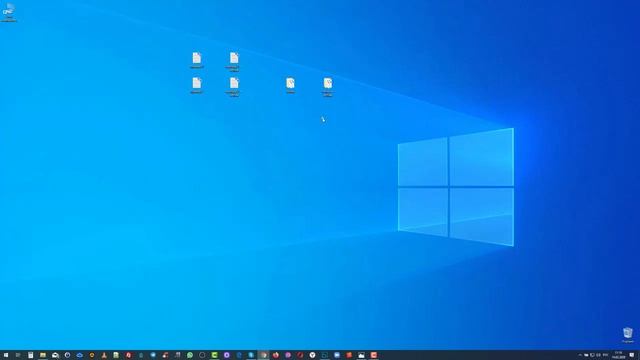This screenshot has height=360, width=640.
Task: Launch VLC media player cone icon
Action: click(104, 355)
